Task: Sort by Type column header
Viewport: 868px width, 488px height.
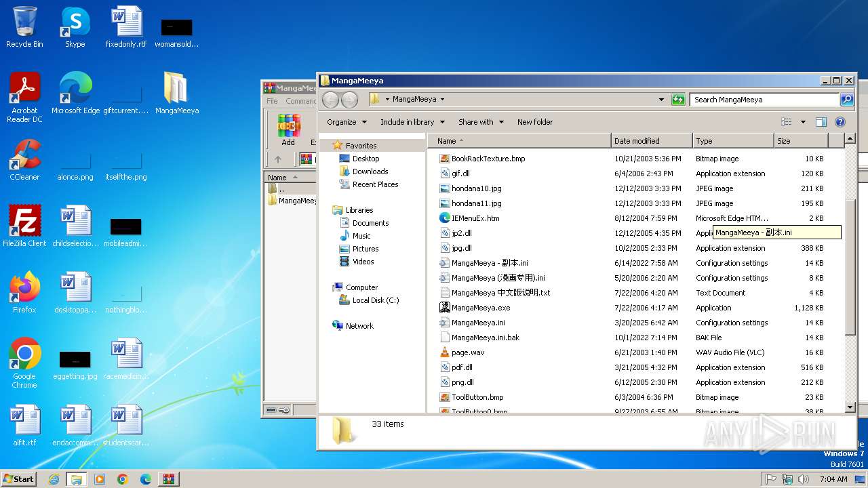Action: (733, 141)
